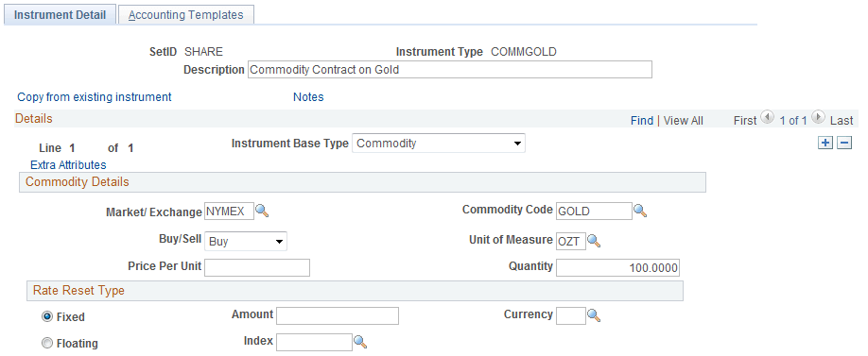Viewport: 868px width, 356px height.
Task: Focus the Market/Exchange field NYMEX
Action: point(229,212)
